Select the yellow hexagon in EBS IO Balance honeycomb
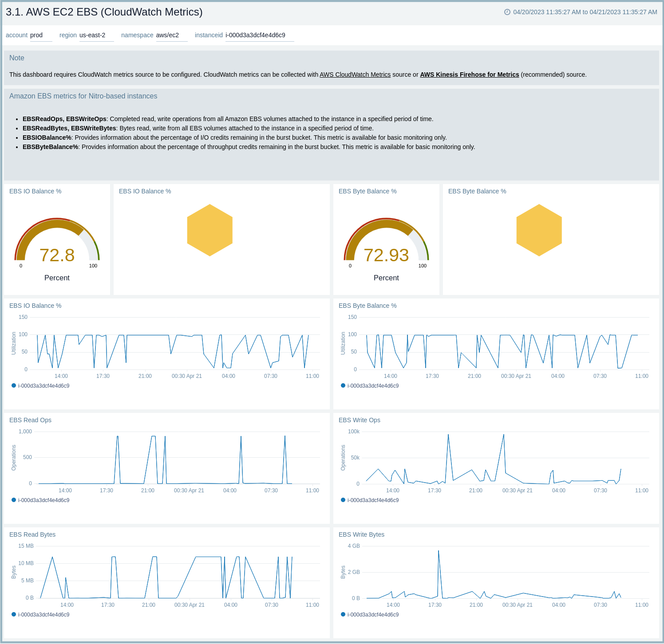The width and height of the screenshot is (664, 644). (x=210, y=229)
